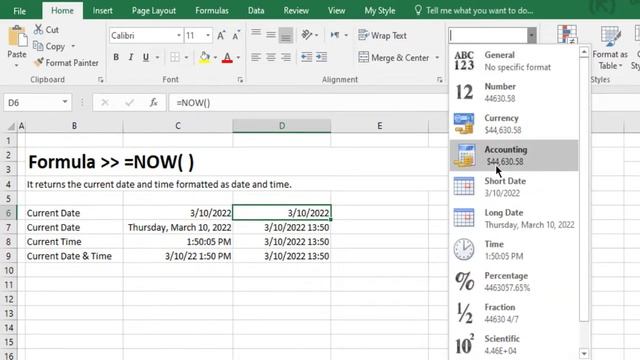
Task: Click the Decrease Indent icon
Action: (307, 57)
